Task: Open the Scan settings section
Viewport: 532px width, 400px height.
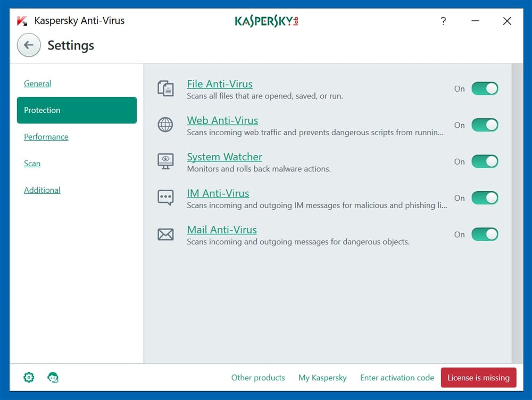Action: [x=32, y=164]
